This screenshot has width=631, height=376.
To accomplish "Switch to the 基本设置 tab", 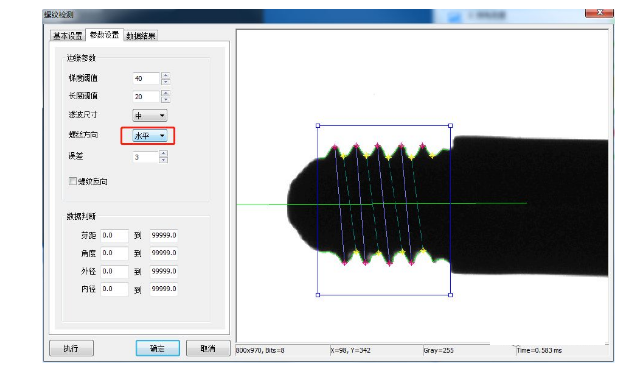I will pos(68,35).
